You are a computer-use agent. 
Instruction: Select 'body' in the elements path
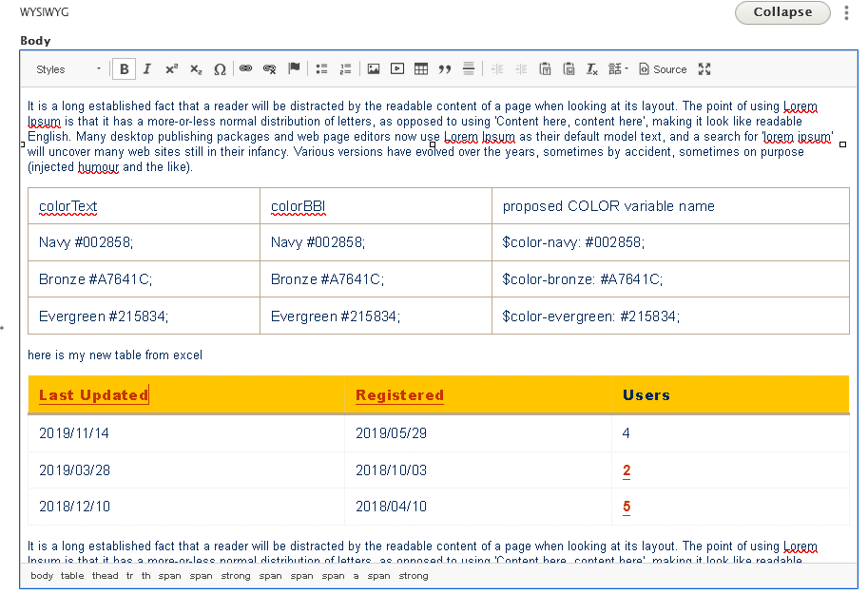[42, 576]
